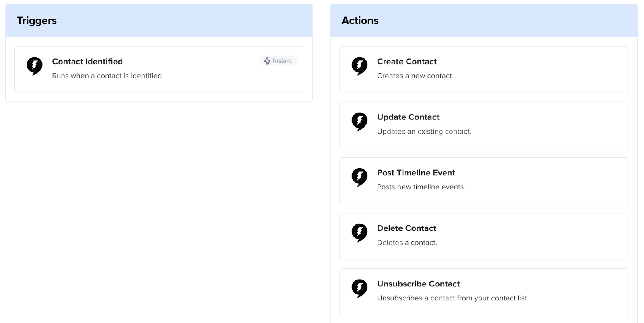Viewport: 644px width, 323px height.
Task: Click the Unsubscribe Contact action icon
Action: pos(359,288)
